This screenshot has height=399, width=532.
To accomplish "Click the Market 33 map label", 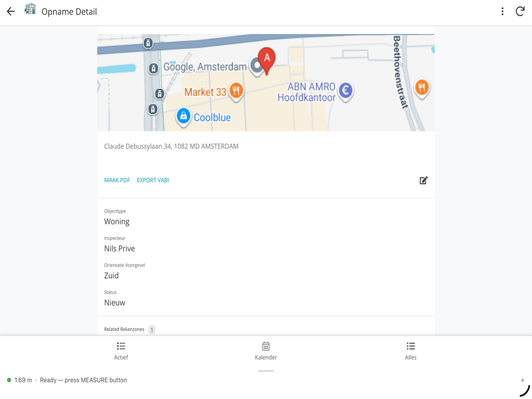I will point(205,92).
